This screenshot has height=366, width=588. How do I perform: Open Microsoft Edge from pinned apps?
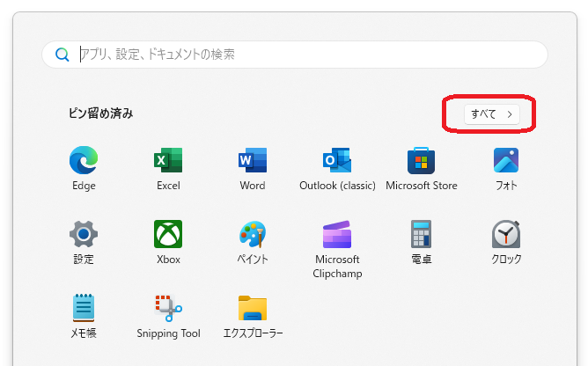pyautogui.click(x=84, y=160)
